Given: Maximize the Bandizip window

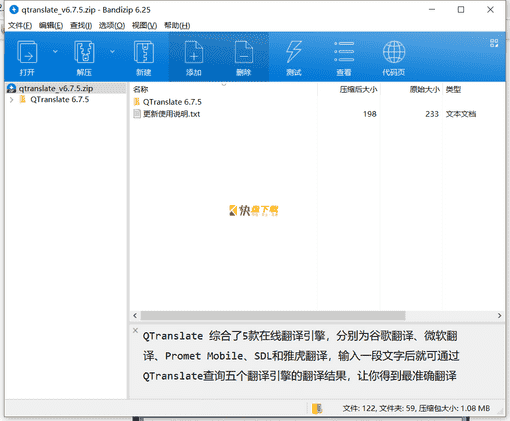Looking at the screenshot, I should (461, 10).
